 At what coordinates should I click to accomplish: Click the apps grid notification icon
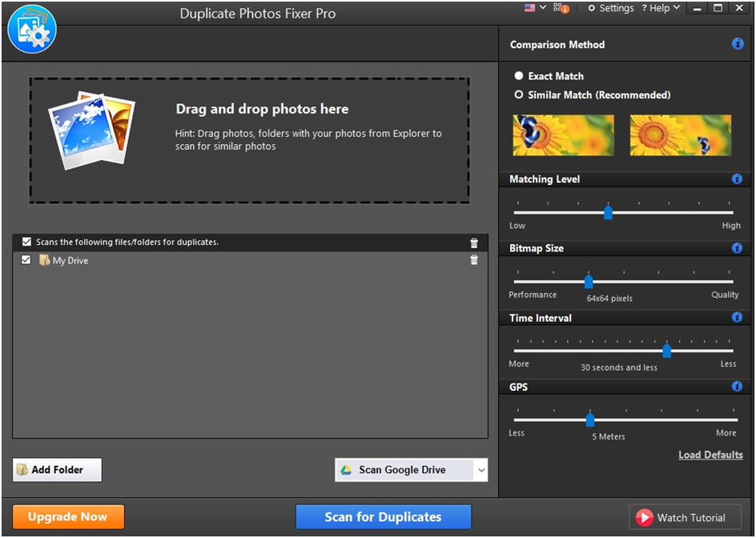coord(561,8)
